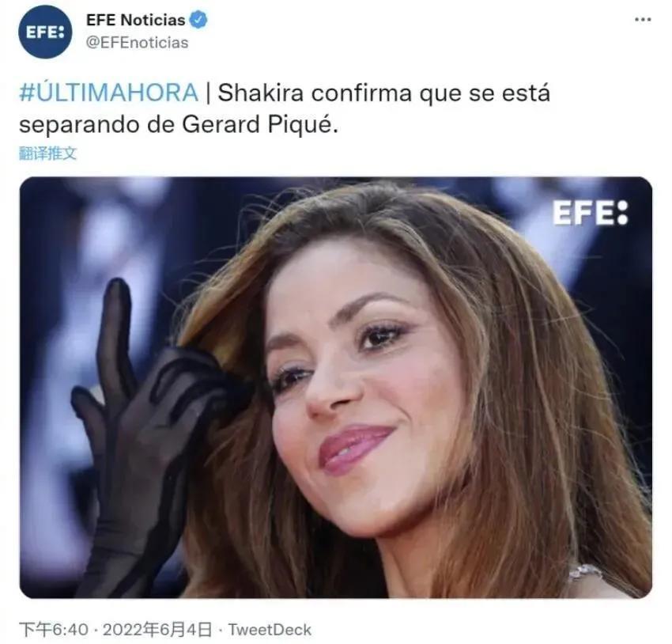Screen dimensions: 672x644
Task: Click the EFE: logo text in avatar
Action: (45, 32)
